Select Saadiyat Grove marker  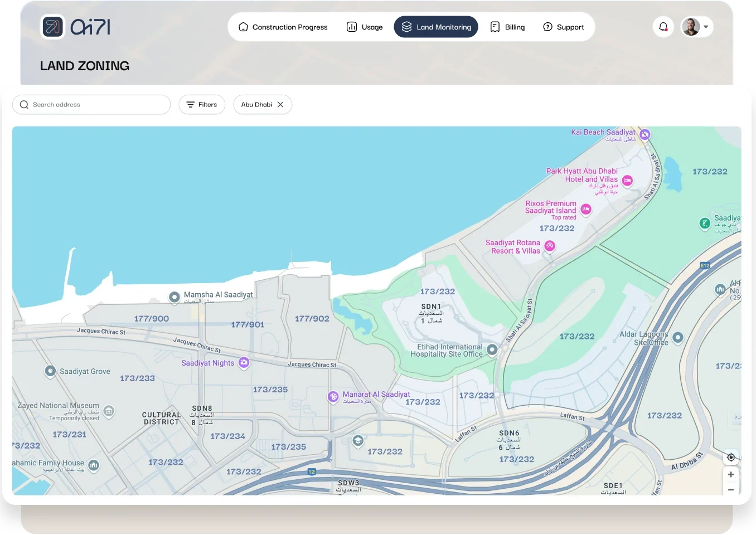click(50, 371)
